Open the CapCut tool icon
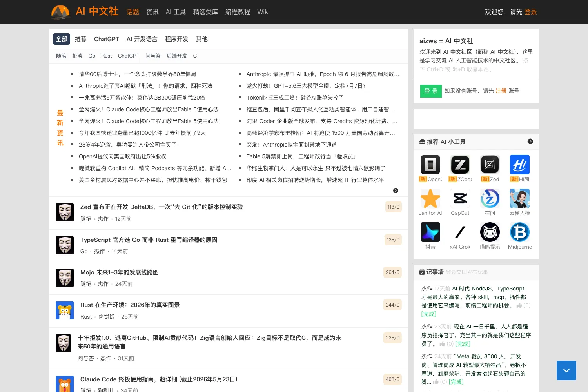This screenshot has width=588, height=392. pyautogui.click(x=460, y=198)
